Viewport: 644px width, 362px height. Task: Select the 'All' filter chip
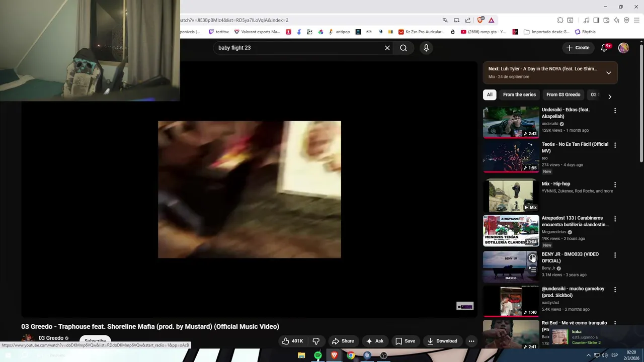(490, 95)
